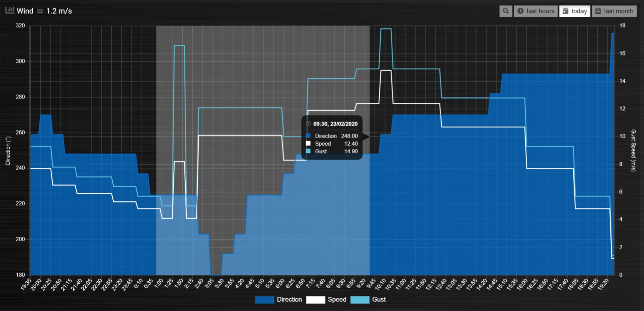Click the bar chart icon beside Wind
644x311 pixels.
pyautogui.click(x=10, y=10)
